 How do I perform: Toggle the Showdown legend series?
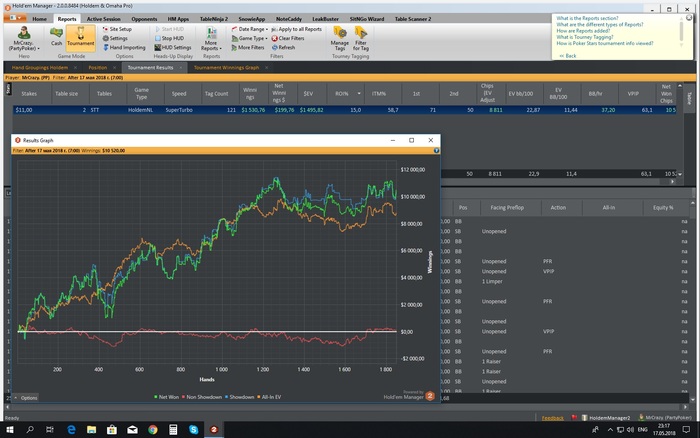click(239, 397)
